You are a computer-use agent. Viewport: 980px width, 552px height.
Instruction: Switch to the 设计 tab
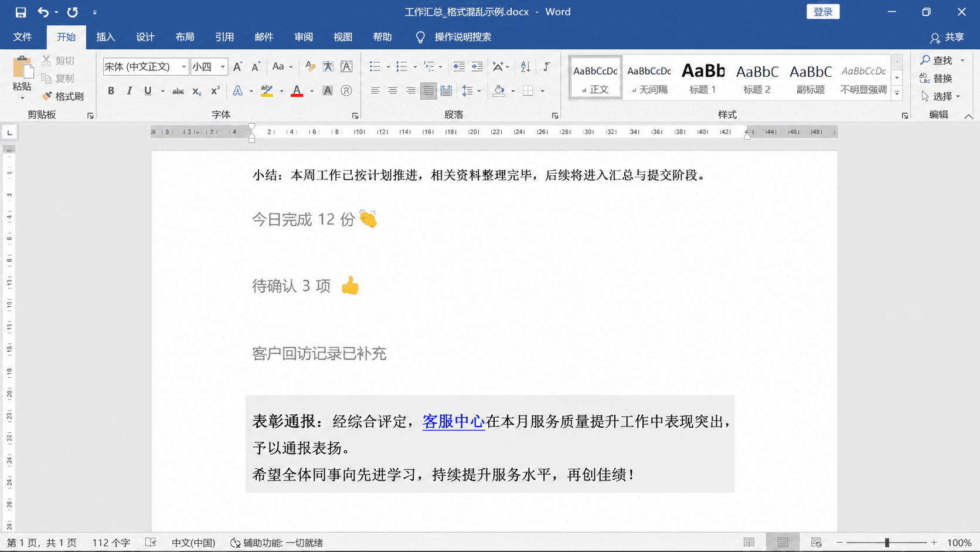[145, 37]
